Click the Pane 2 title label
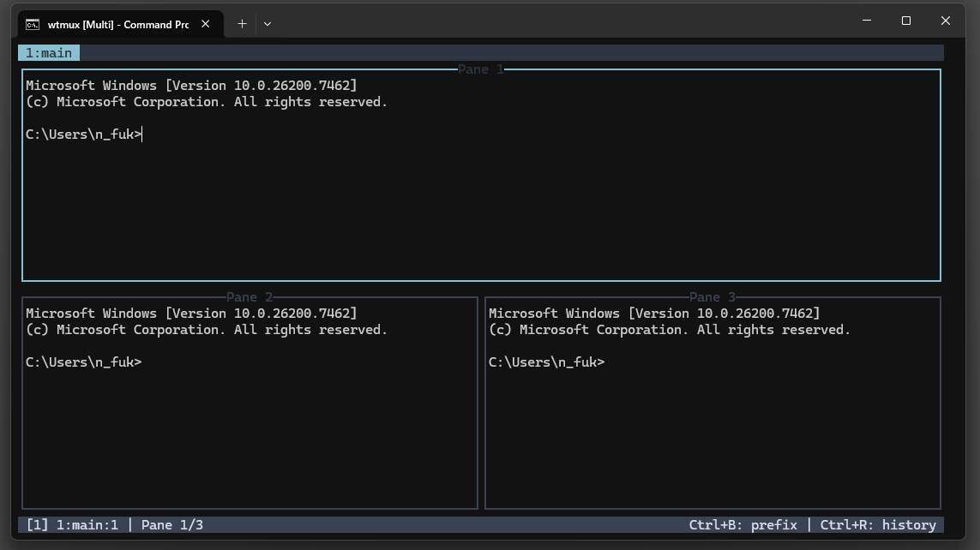Screen dimensions: 980x550 250,297
